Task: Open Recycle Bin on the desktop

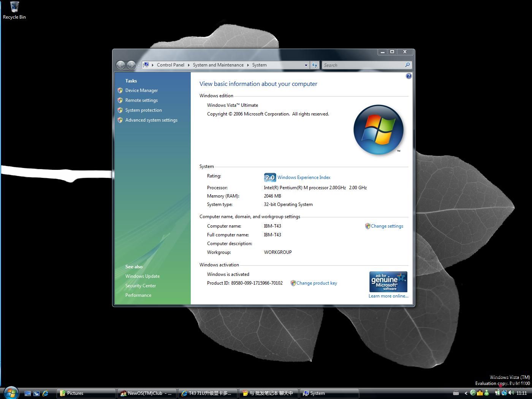Action: click(x=14, y=10)
